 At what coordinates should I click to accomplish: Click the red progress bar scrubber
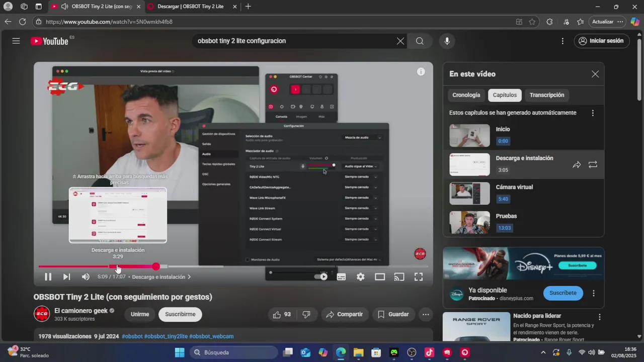[x=156, y=266]
